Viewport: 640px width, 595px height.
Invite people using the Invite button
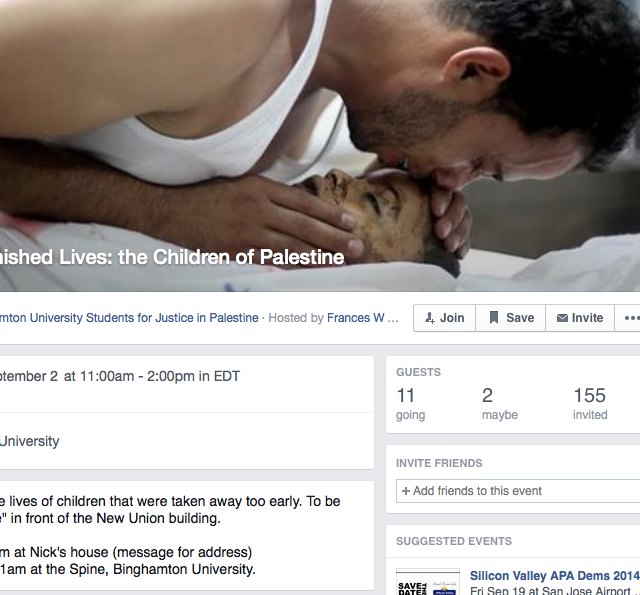[x=580, y=318]
